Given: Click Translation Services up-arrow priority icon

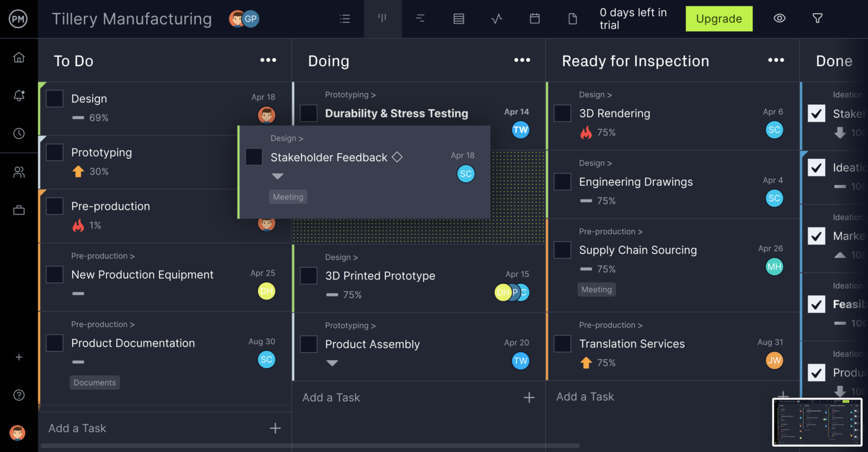Looking at the screenshot, I should (x=586, y=363).
